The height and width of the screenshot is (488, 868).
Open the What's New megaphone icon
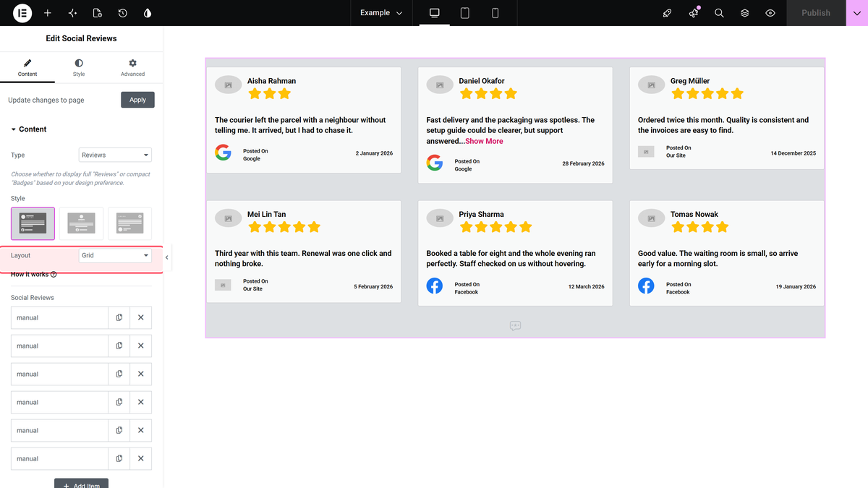[x=694, y=13]
